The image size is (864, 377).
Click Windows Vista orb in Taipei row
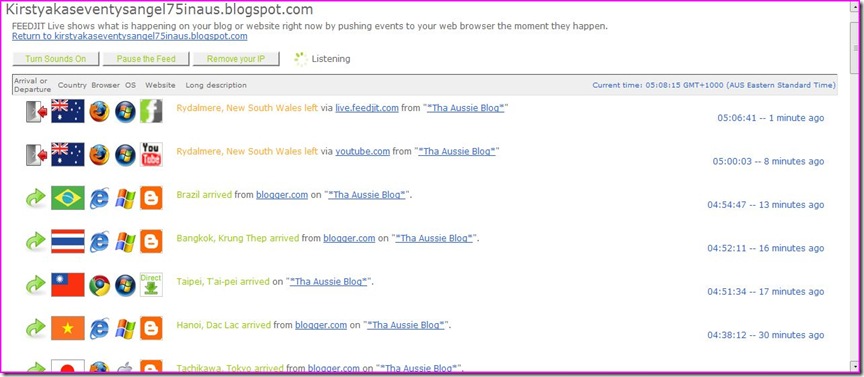125,285
